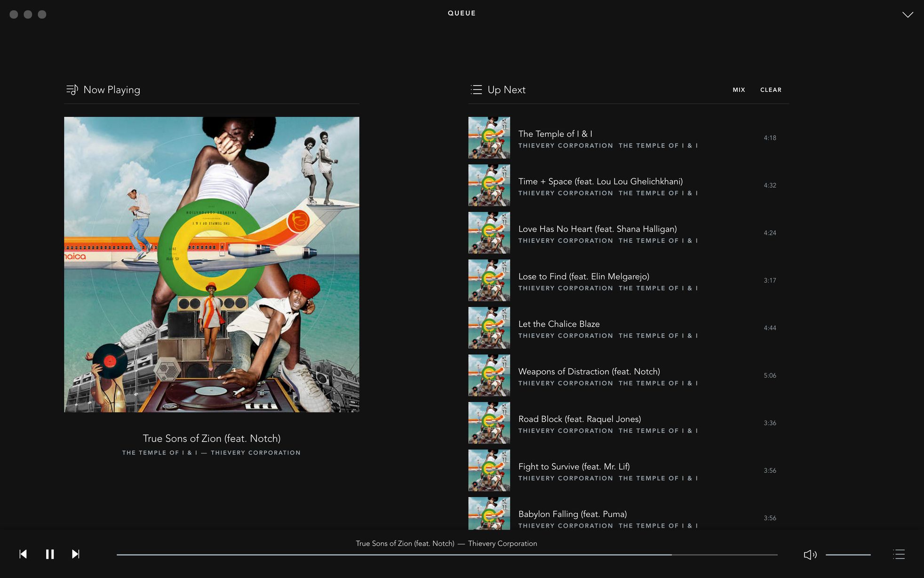Collapse queue with top-right chevron
924x578 pixels.
pos(908,15)
